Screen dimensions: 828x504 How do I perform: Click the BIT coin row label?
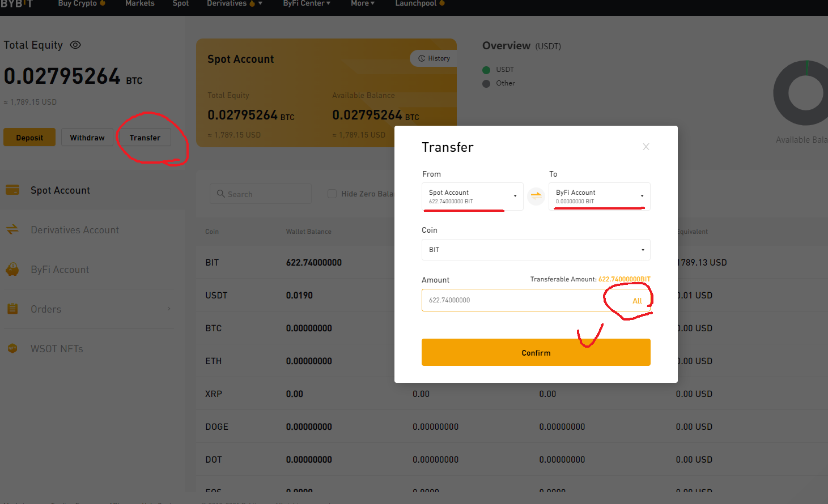pos(212,263)
